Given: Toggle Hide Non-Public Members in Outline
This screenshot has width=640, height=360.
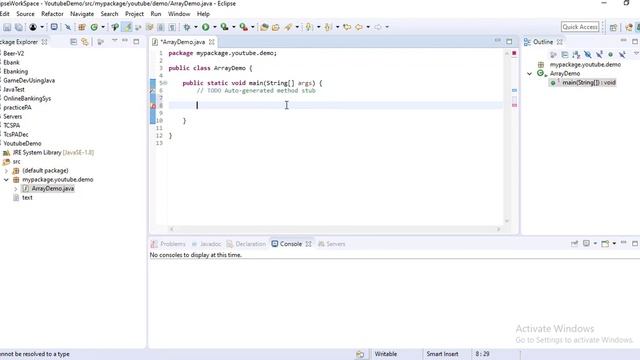Looking at the screenshot, I should (x=610, y=54).
